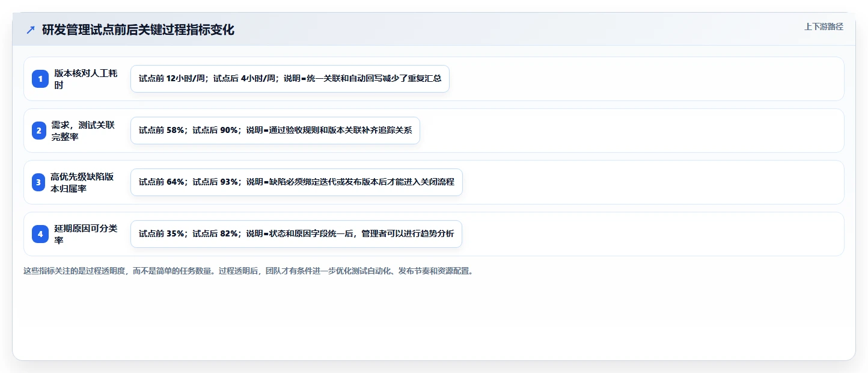This screenshot has height=373, width=868.
Task: Click the label 需求、测试关联完整率
Action: tap(83, 131)
